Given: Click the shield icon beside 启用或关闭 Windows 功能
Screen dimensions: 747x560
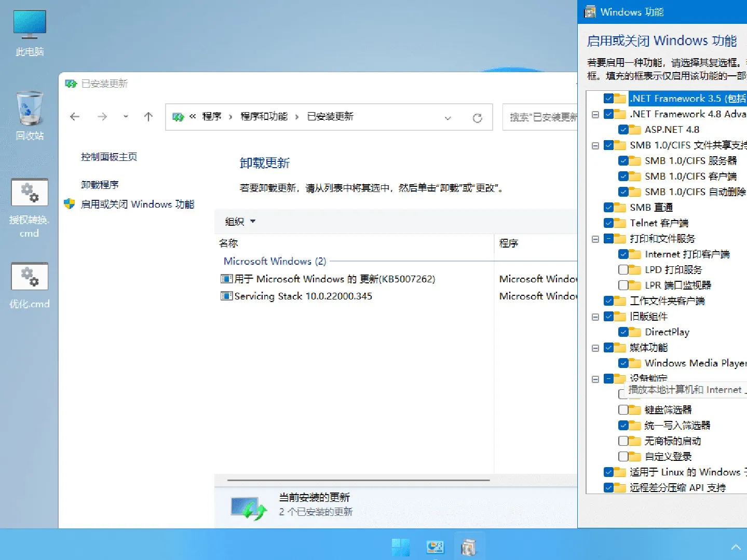Looking at the screenshot, I should pyautogui.click(x=68, y=204).
